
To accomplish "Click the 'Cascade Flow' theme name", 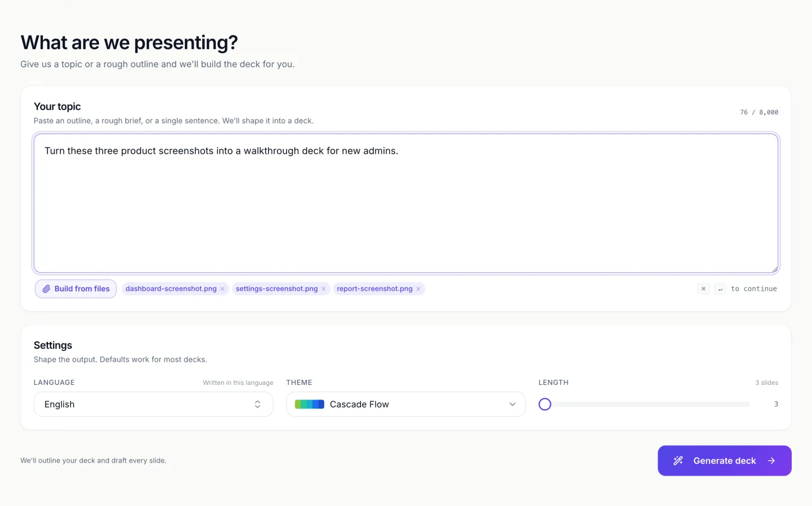I will click(359, 405).
